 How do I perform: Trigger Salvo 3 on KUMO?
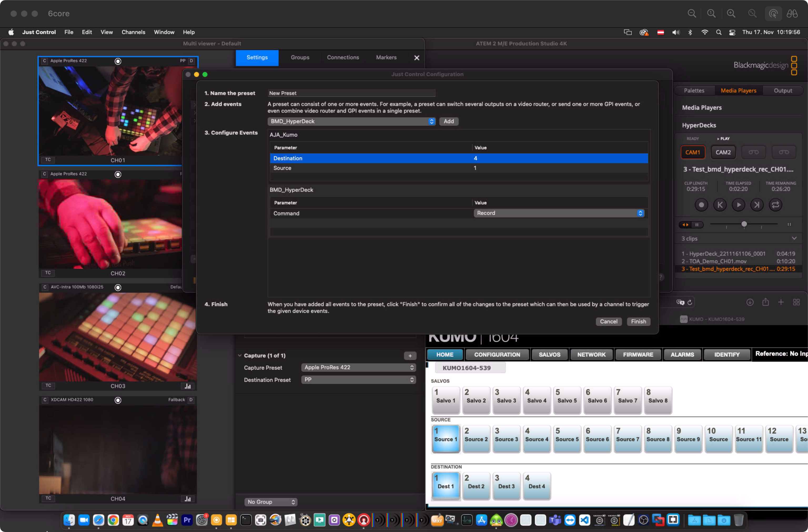[x=506, y=400]
